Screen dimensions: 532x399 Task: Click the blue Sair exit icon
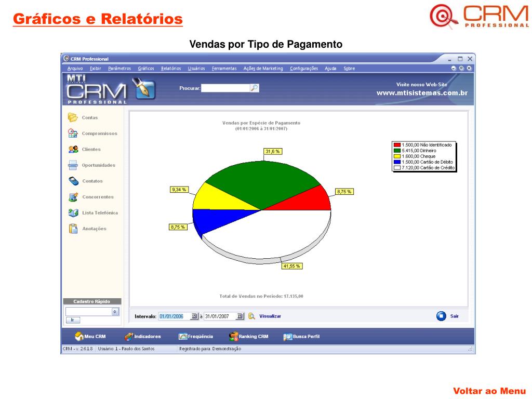pos(441,316)
